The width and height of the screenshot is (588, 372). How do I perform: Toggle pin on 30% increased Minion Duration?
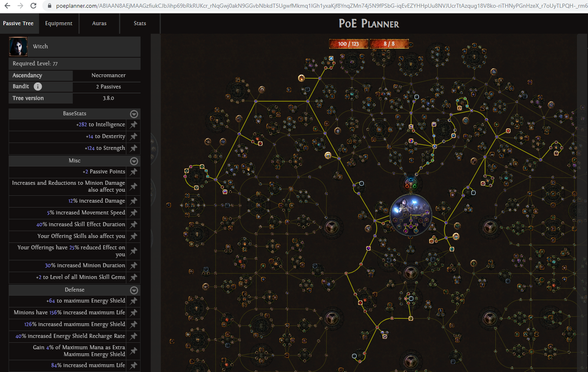(133, 266)
